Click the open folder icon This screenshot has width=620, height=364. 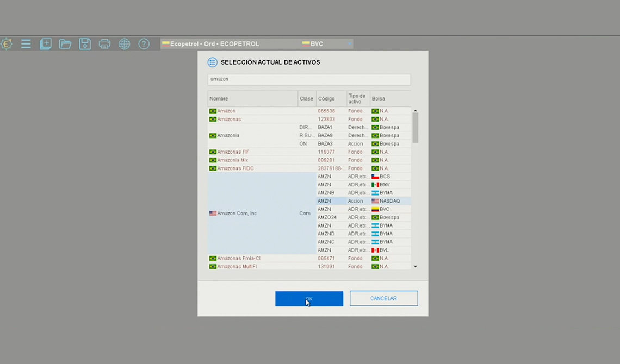(65, 44)
